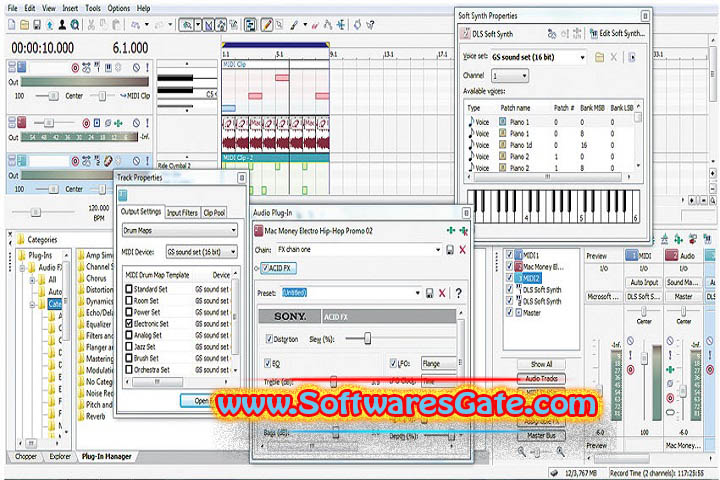
Task: Click the Cut scissors icon in toolbar
Action: pos(91,25)
